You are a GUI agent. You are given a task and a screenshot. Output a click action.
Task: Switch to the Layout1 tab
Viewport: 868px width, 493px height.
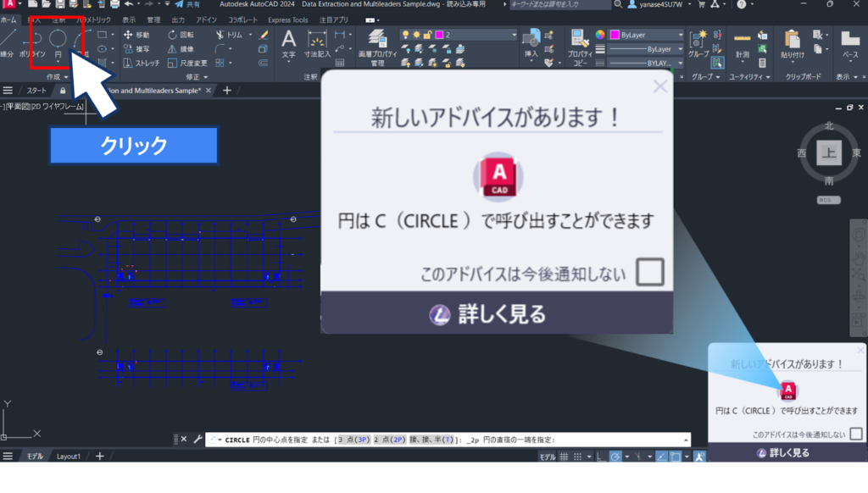(69, 457)
